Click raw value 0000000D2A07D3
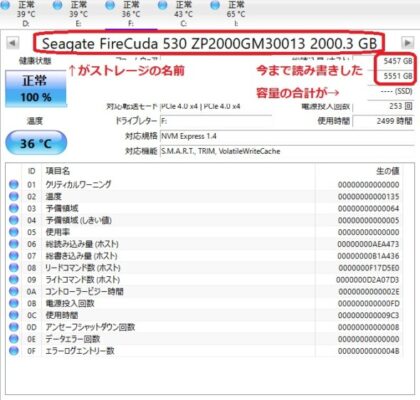This screenshot has width=420, height=400. tap(368, 280)
